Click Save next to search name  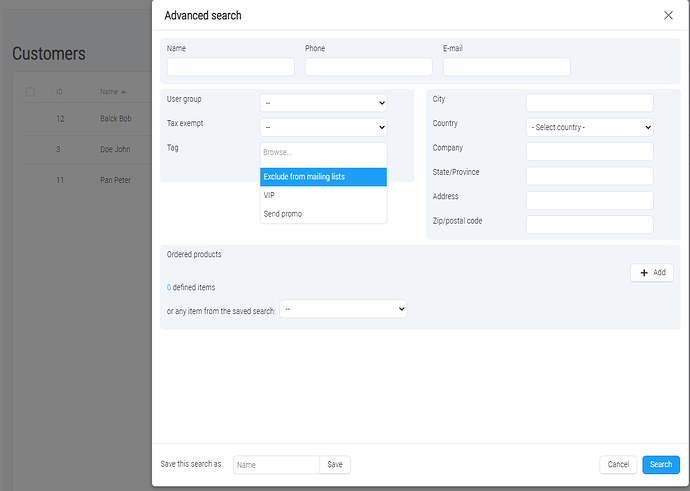335,464
